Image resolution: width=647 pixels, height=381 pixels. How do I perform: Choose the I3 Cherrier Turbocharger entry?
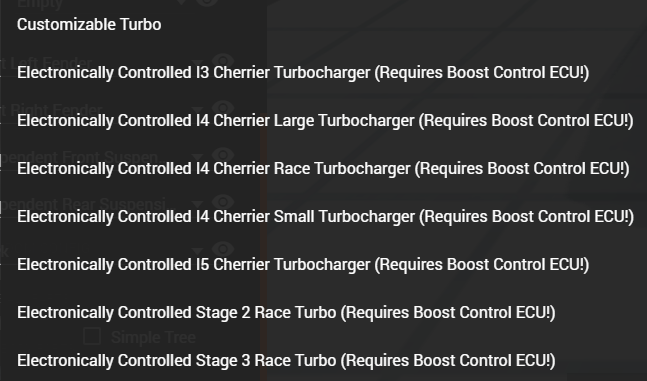[x=303, y=73]
